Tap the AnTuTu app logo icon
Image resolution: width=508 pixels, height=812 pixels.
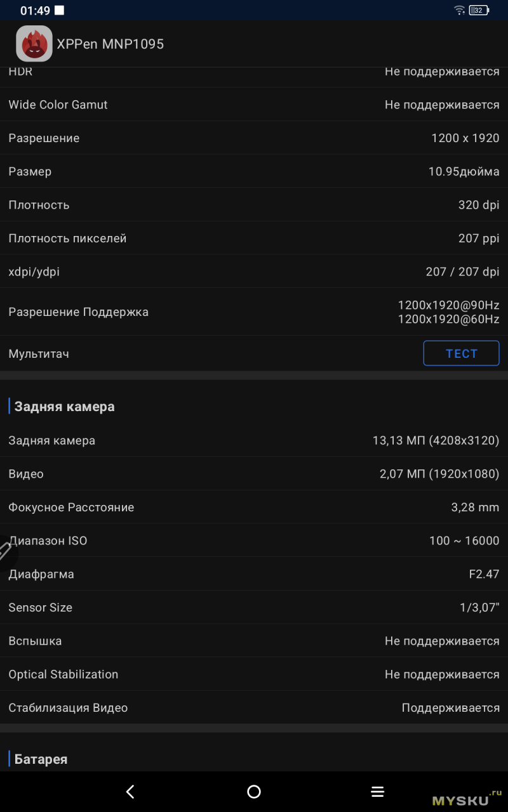pyautogui.click(x=34, y=44)
